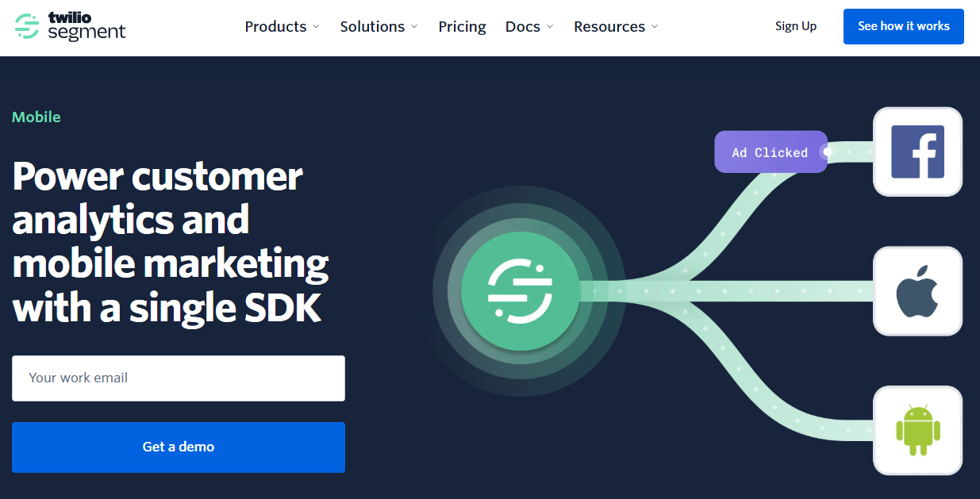Click the Facebook icon tile
Image resolution: width=980 pixels, height=499 pixels.
coord(917,152)
